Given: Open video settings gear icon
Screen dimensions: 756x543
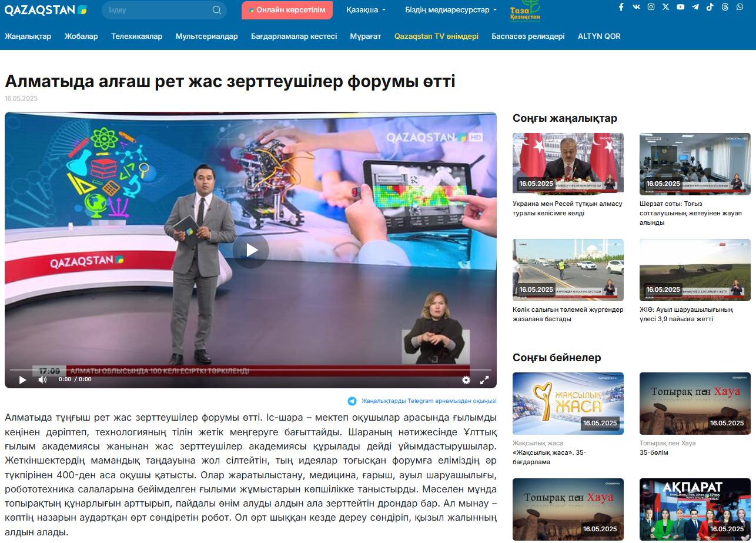Looking at the screenshot, I should point(466,380).
